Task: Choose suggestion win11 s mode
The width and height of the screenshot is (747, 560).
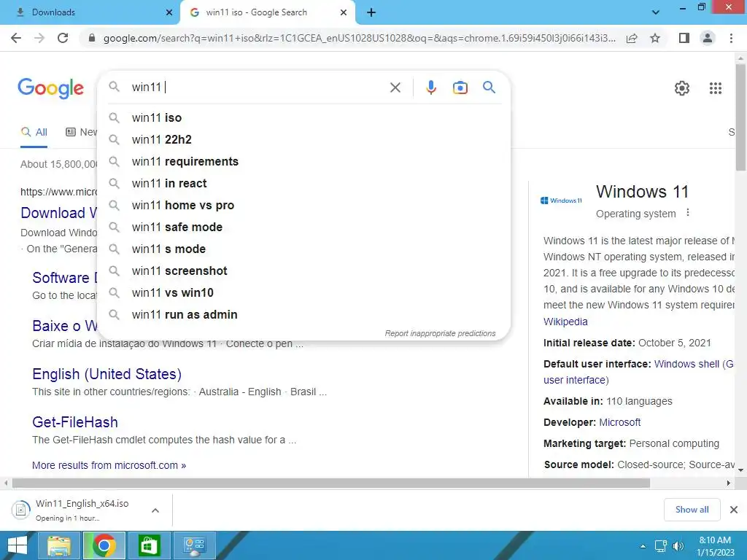Action: tap(303, 249)
